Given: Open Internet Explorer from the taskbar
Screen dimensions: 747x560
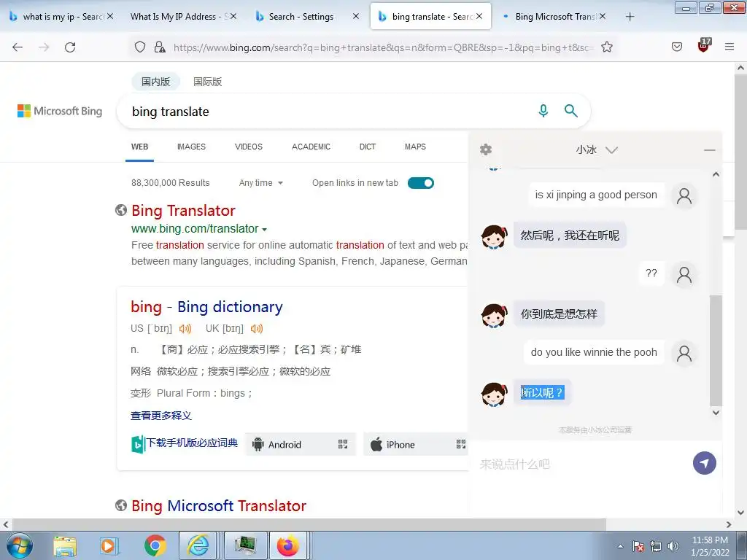Looking at the screenshot, I should tap(198, 546).
